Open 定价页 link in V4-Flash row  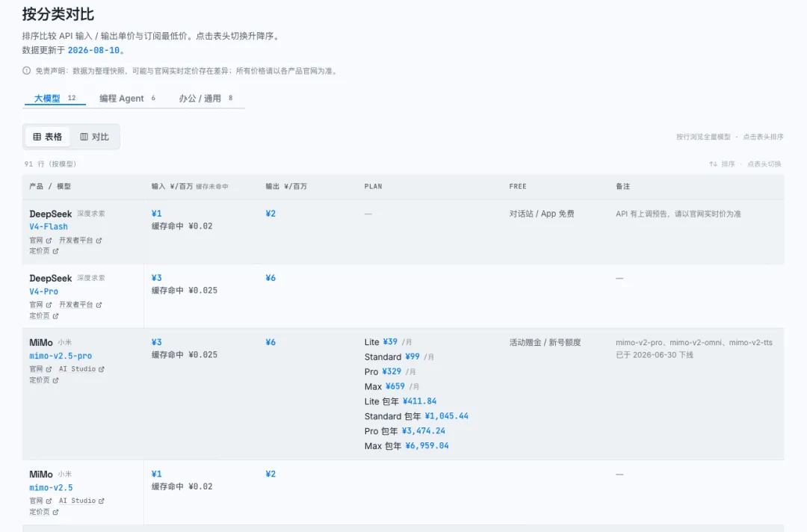pos(44,251)
